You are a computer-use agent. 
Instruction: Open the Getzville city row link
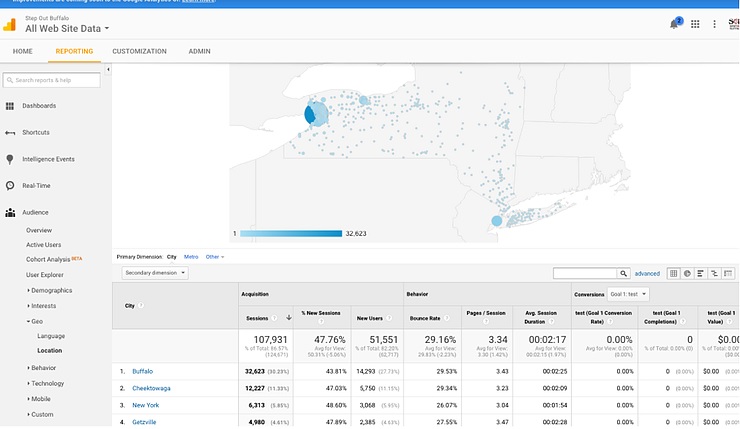click(x=144, y=422)
